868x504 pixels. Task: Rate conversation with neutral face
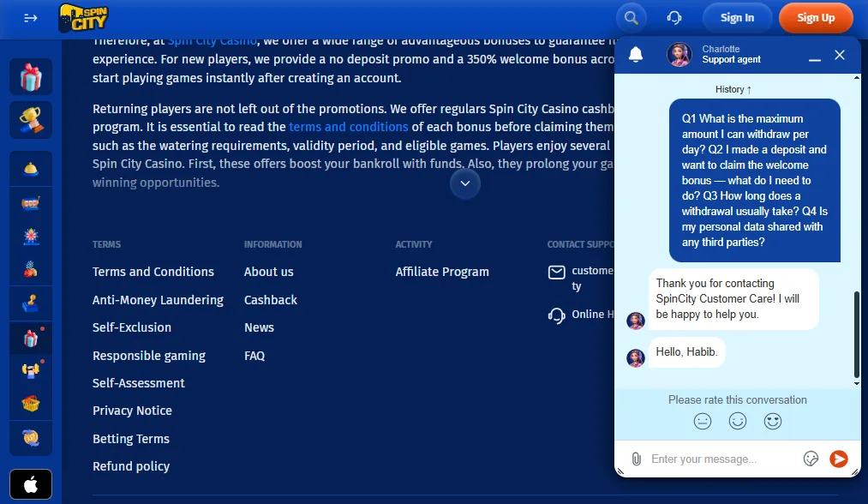coord(703,422)
